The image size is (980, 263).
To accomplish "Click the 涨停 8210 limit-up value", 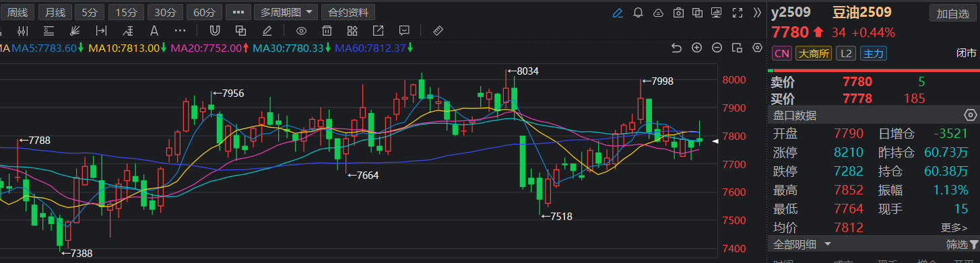I will (849, 152).
